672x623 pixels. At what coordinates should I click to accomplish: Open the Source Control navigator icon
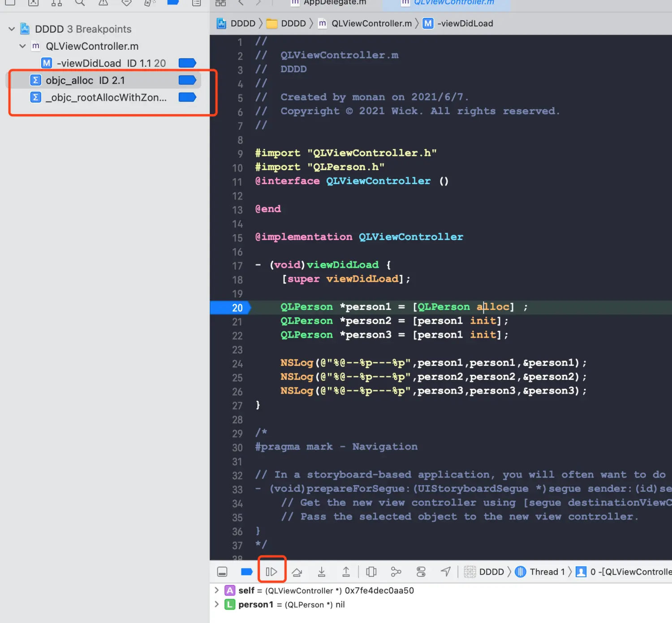33,2
